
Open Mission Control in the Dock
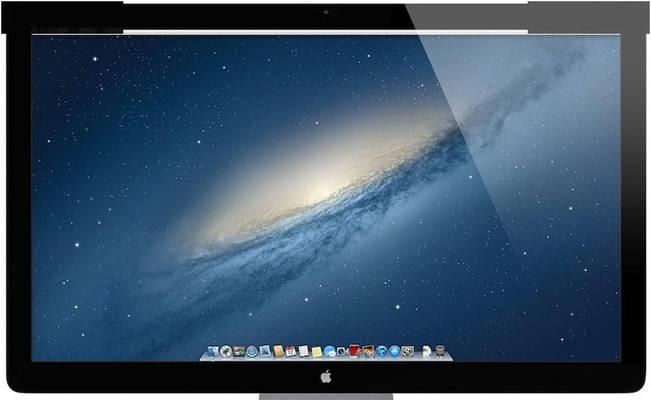click(239, 351)
